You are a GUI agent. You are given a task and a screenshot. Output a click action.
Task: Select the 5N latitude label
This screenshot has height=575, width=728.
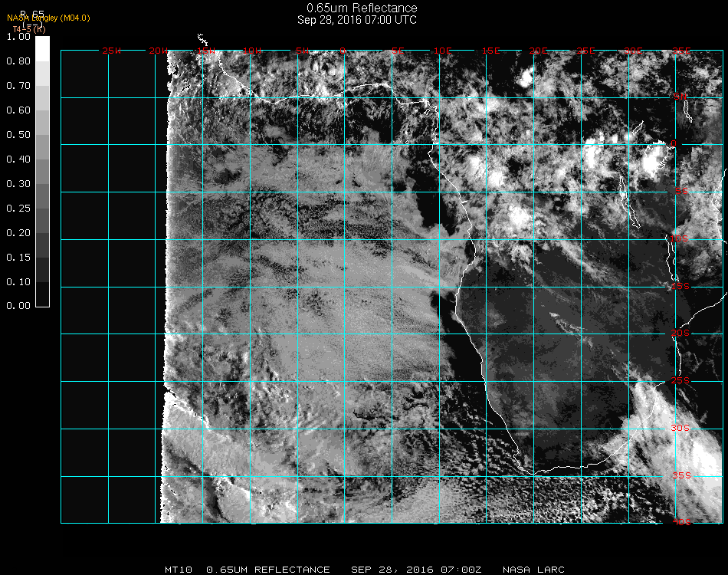(680, 97)
